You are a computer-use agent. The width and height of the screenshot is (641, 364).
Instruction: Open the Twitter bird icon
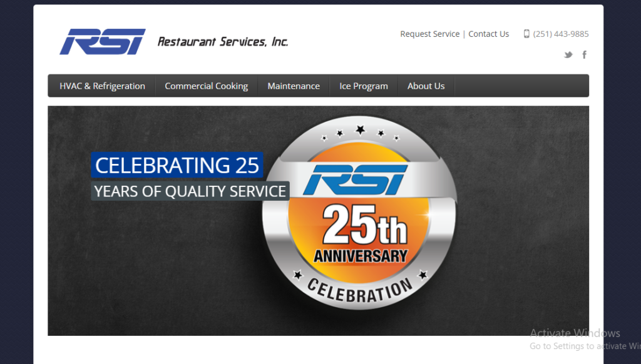click(568, 55)
